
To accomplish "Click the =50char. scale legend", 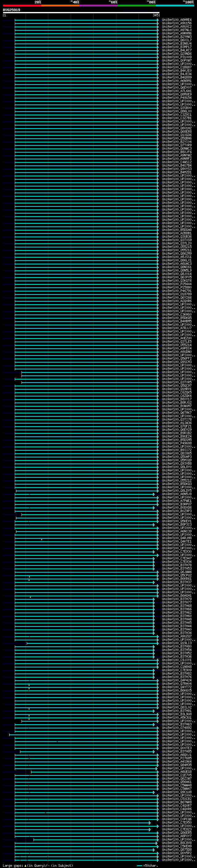I will [x=147, y=866].
